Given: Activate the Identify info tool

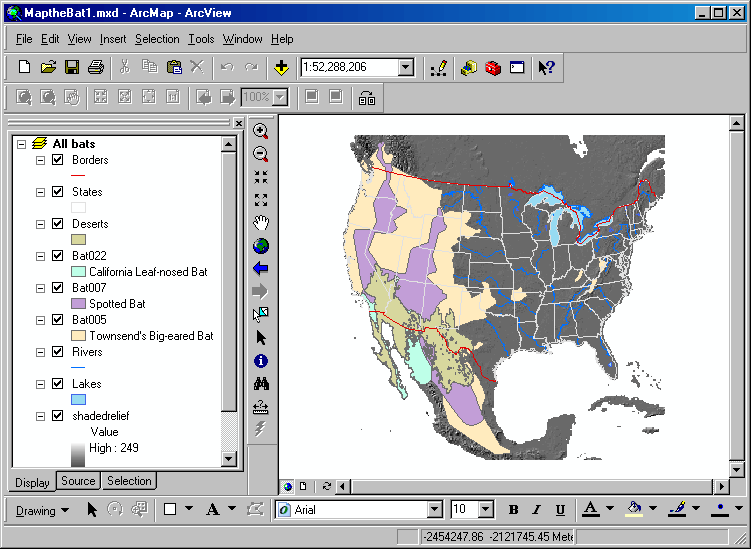Looking at the screenshot, I should [261, 361].
